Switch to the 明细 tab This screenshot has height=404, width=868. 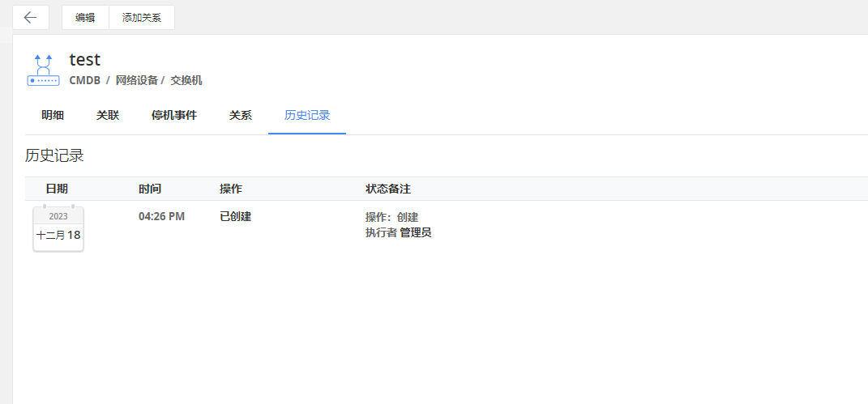click(x=53, y=115)
